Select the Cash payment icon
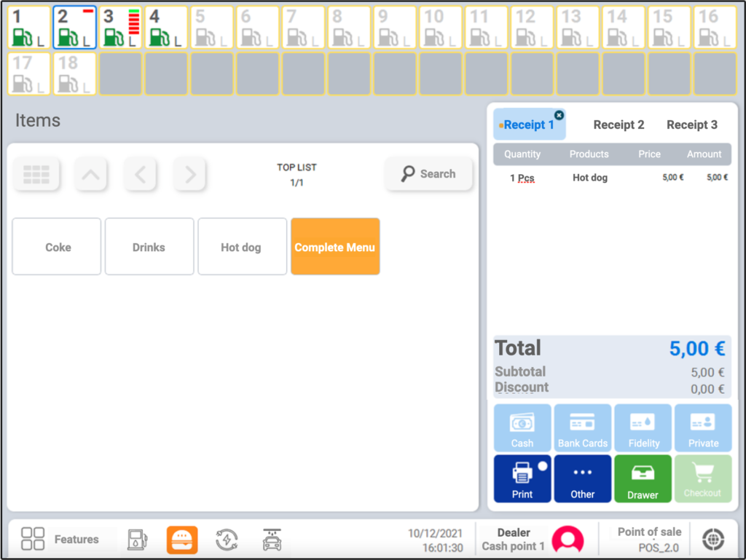 point(522,427)
